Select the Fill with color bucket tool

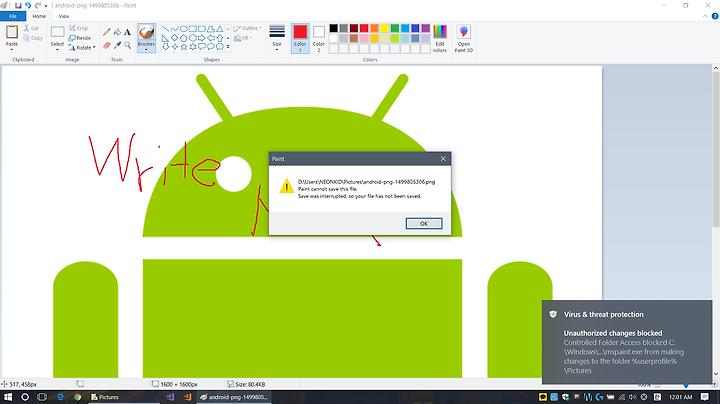tap(117, 32)
